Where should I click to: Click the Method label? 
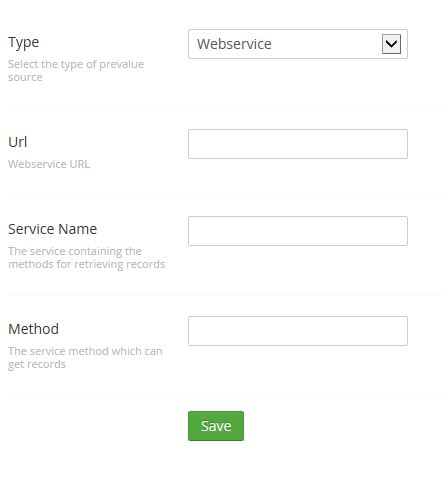click(33, 329)
